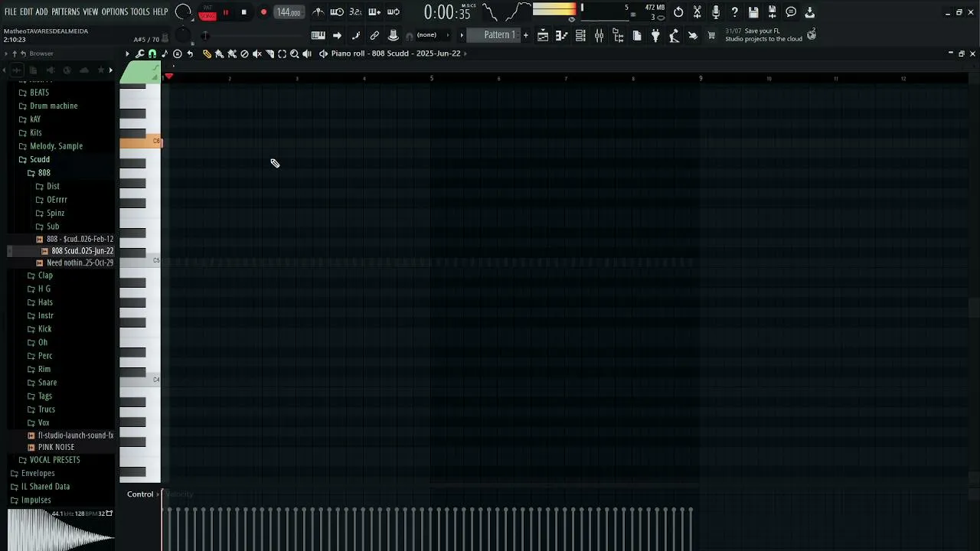Screen dimensions: 980x551
Task: Open the PATTERNS menu
Action: tap(66, 12)
